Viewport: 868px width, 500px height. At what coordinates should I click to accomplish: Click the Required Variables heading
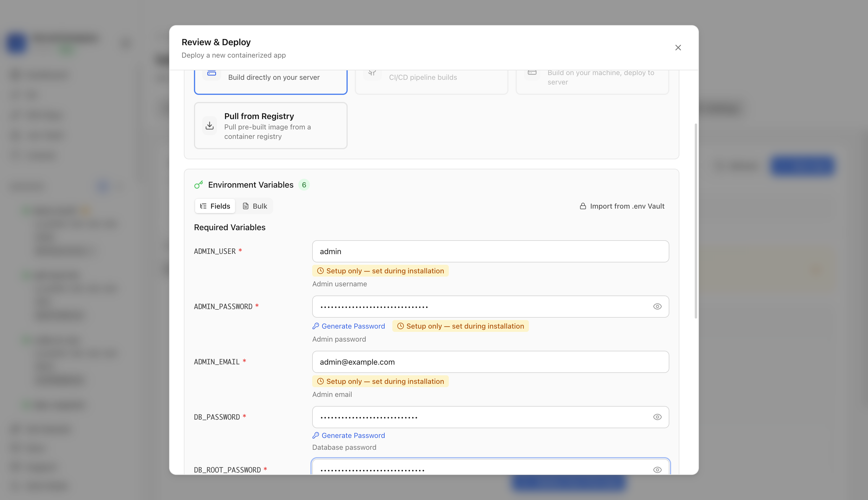[230, 227]
